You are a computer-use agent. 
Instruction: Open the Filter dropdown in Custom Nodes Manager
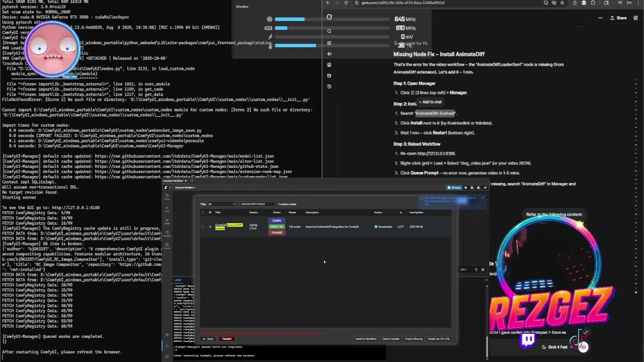(x=222, y=204)
